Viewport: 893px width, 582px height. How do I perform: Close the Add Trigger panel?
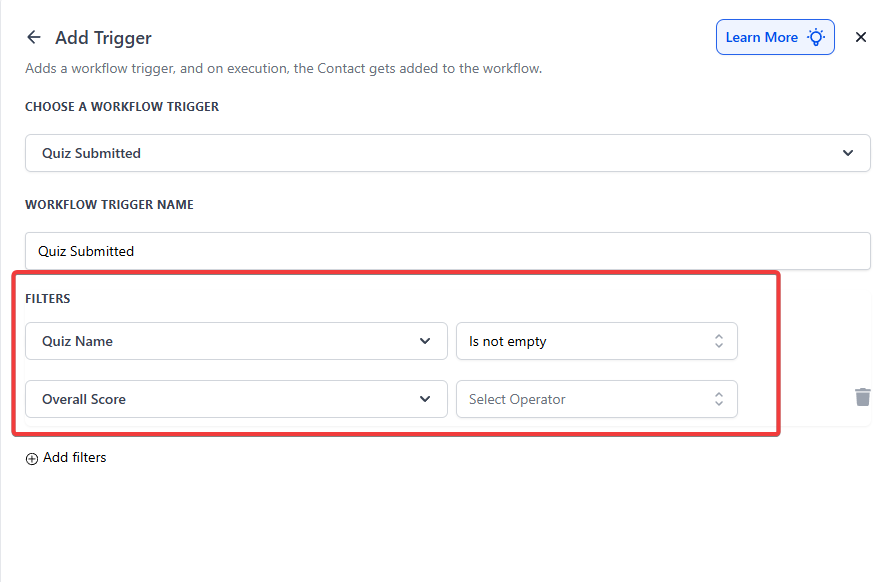point(861,38)
